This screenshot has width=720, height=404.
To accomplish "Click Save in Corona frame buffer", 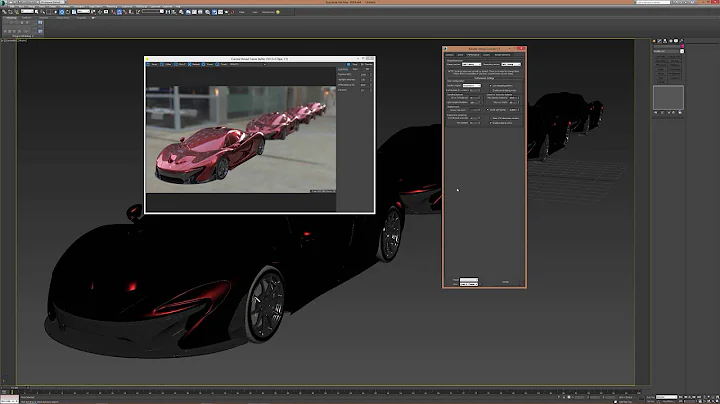I will [152, 64].
